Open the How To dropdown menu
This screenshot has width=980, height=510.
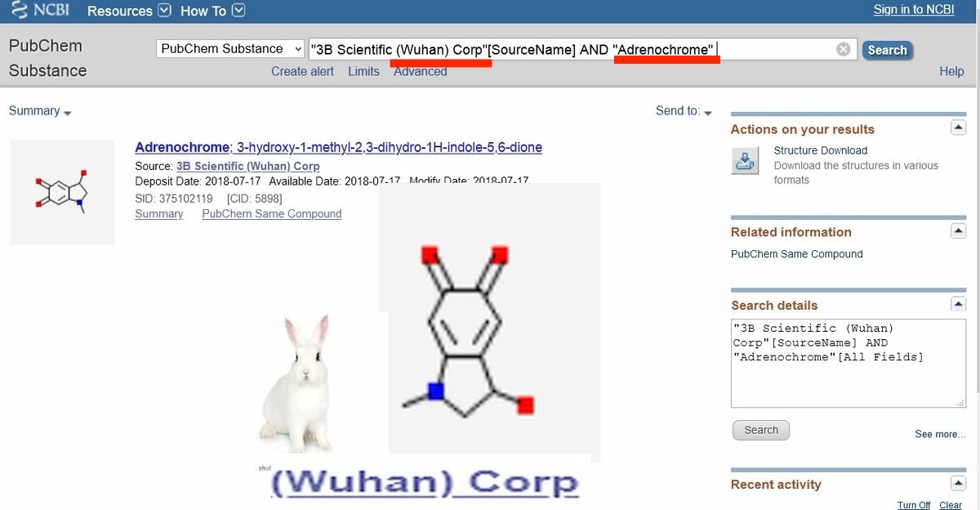[x=212, y=11]
